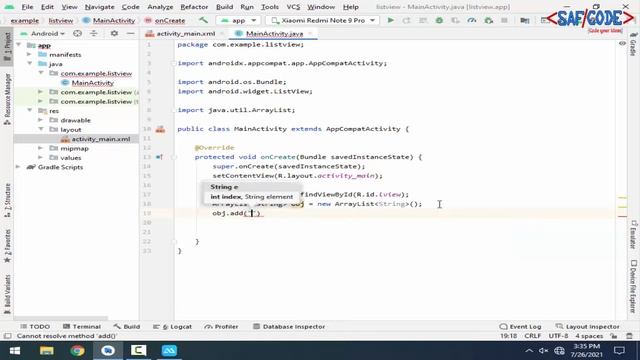Open the Build menu
This screenshot has width=640, height=360.
(224, 7)
